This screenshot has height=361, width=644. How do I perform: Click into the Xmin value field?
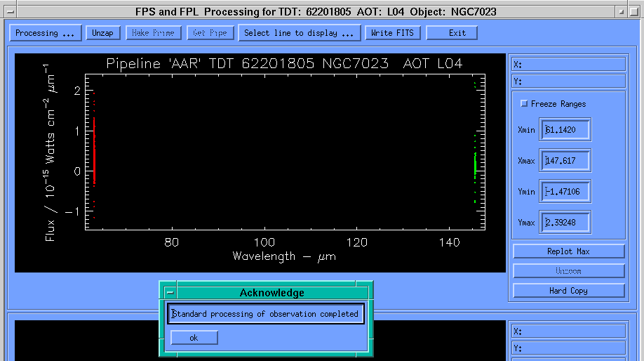[565, 130]
